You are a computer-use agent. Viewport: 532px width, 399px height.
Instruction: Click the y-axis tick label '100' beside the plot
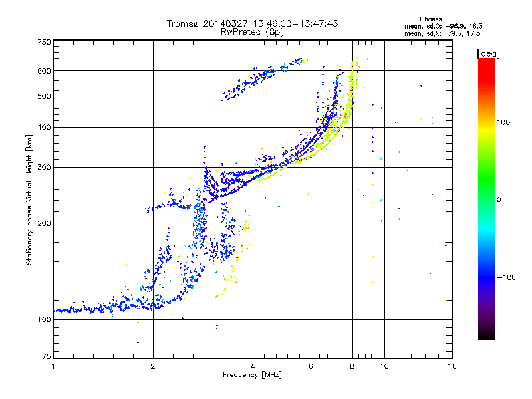[44, 320]
